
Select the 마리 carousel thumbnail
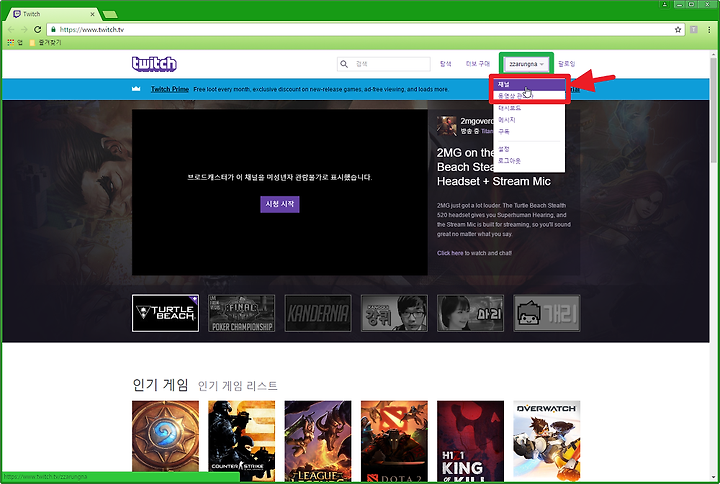pos(470,313)
